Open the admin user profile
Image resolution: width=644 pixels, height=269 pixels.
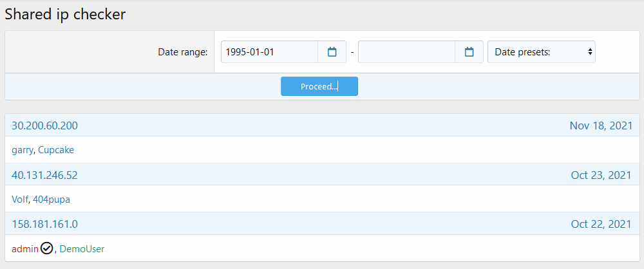(25, 248)
